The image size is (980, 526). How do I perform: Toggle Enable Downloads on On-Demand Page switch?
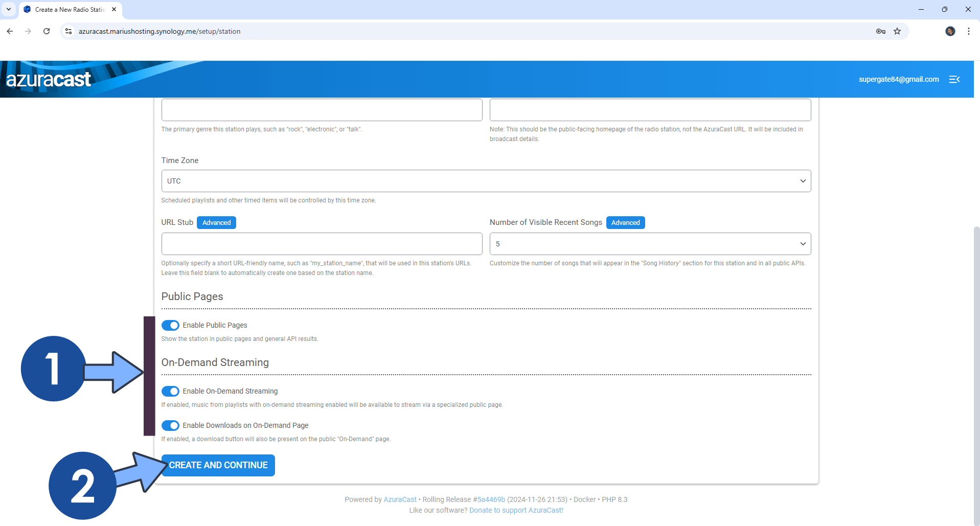point(170,425)
